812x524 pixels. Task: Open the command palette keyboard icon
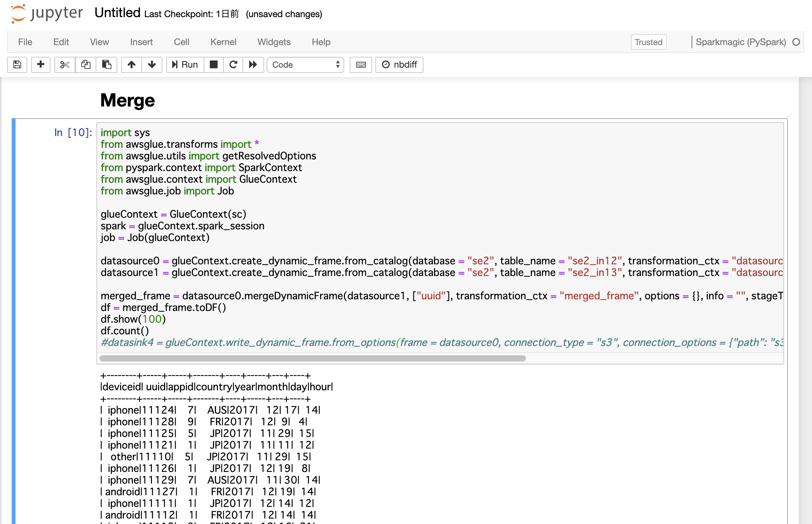pyautogui.click(x=361, y=65)
